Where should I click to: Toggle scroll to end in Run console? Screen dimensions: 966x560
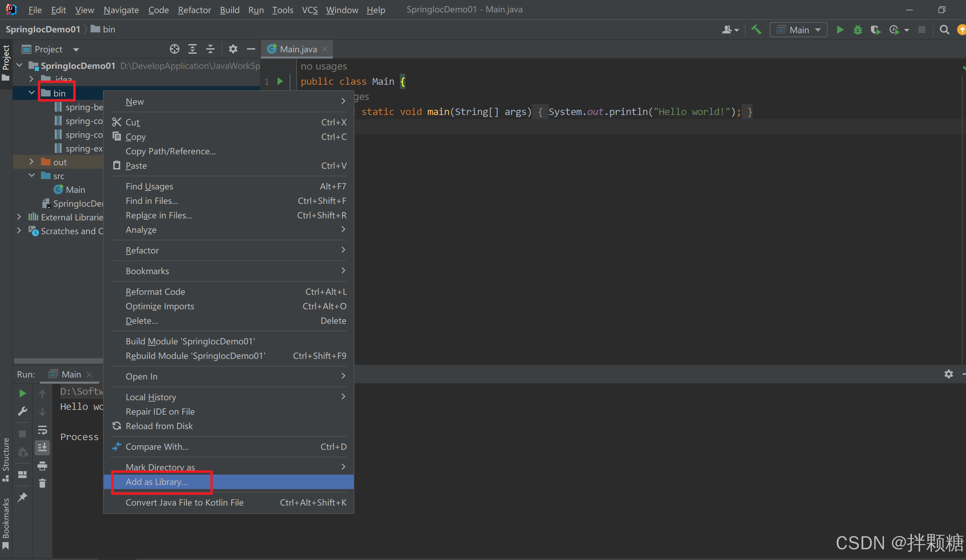coord(42,447)
